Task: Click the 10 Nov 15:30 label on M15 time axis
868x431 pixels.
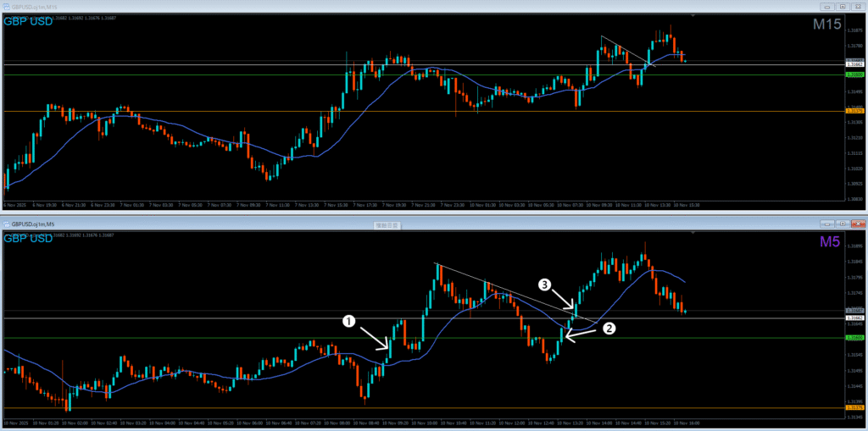Action: tap(687, 205)
